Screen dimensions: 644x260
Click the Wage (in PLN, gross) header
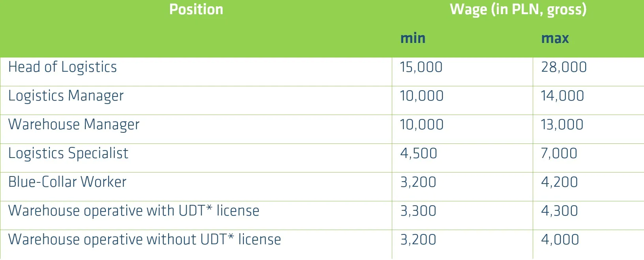518,10
